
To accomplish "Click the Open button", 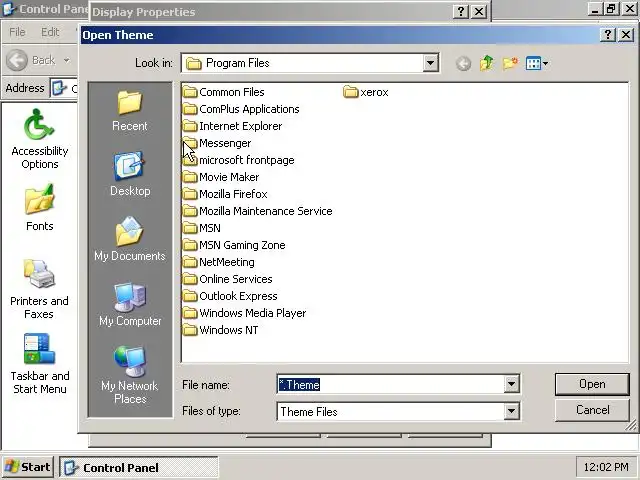I will pos(592,384).
